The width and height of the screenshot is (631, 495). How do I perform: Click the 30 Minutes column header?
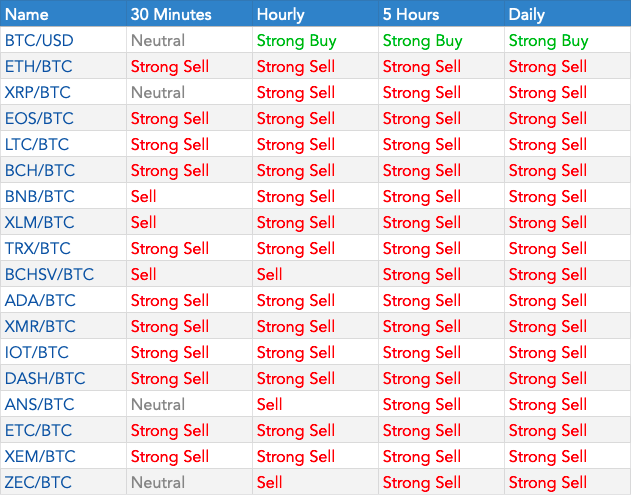(x=170, y=14)
